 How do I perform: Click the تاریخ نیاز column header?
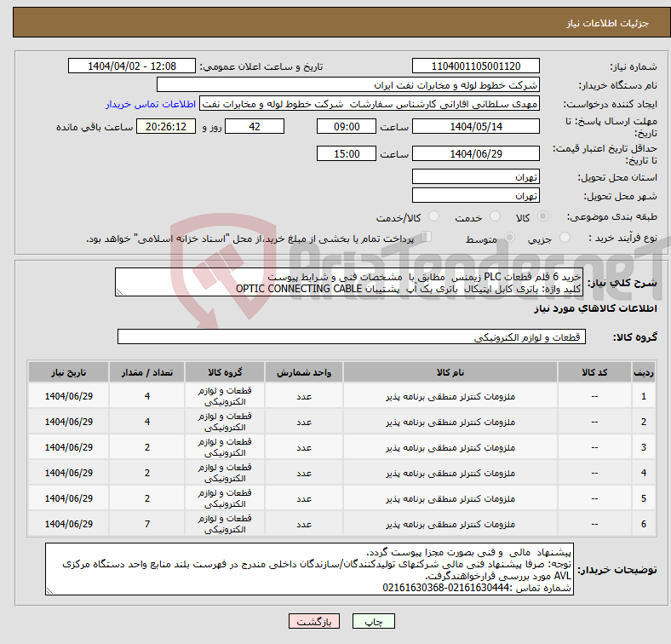click(68, 372)
